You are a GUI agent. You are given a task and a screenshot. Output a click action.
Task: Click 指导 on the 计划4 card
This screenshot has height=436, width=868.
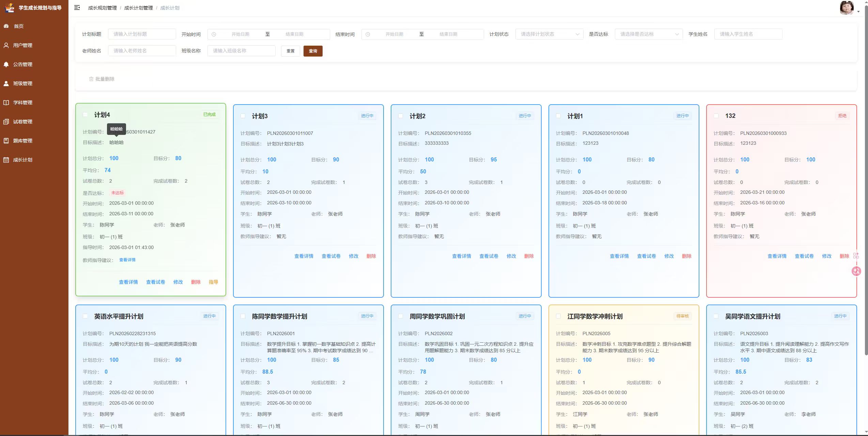coord(214,282)
